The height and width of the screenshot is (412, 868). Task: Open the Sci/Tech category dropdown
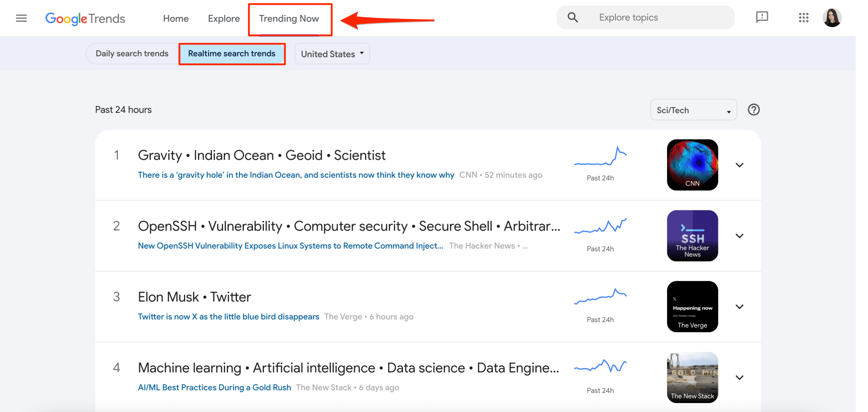tap(693, 110)
